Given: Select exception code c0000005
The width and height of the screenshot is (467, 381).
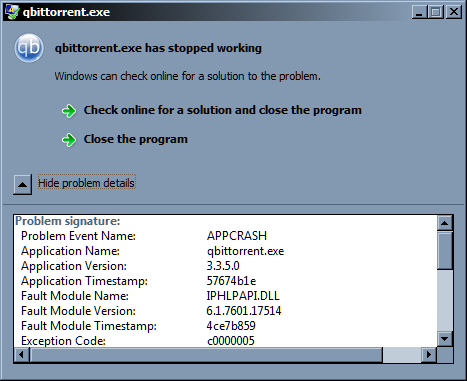Looking at the screenshot, I should click(231, 341).
